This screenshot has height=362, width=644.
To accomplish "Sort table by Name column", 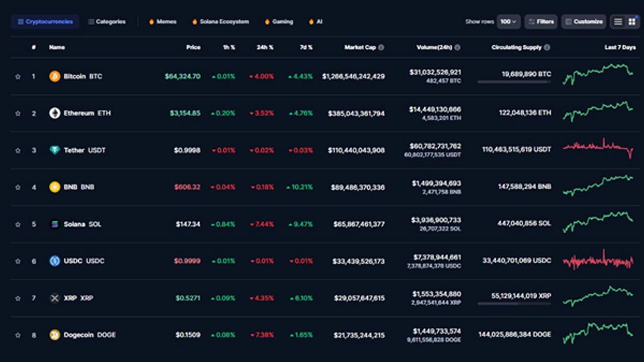I will pyautogui.click(x=57, y=47).
